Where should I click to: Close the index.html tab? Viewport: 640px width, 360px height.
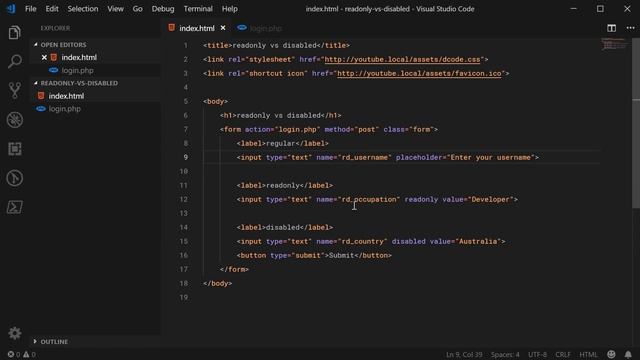click(x=223, y=28)
